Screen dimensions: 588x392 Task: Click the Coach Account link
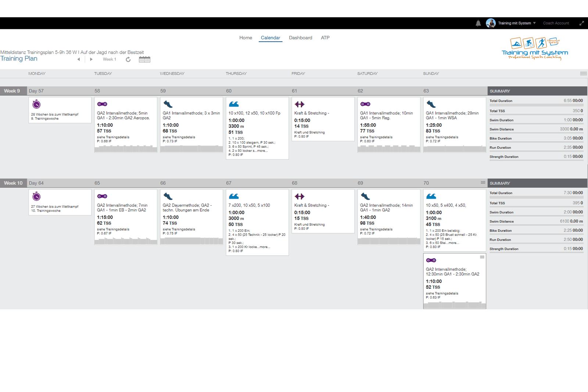click(556, 23)
